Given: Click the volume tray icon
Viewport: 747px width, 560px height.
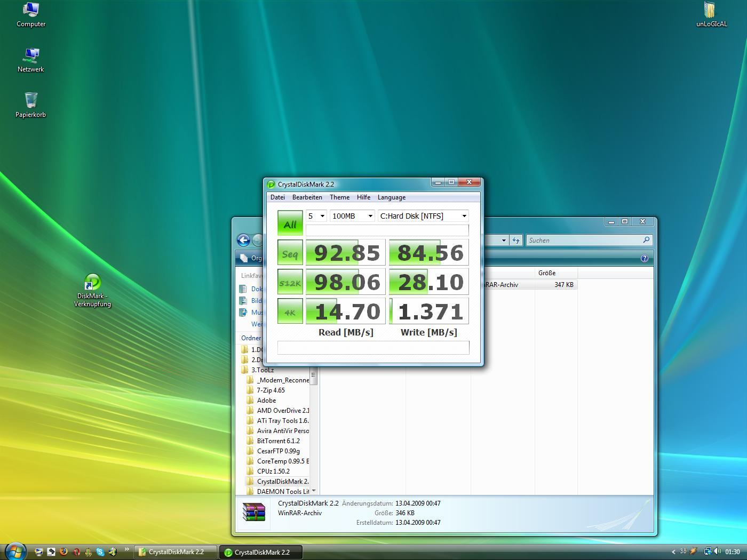Looking at the screenshot, I should pyautogui.click(x=717, y=551).
